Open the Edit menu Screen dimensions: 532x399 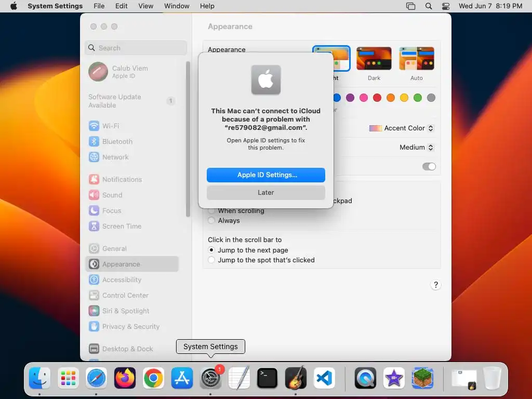121,6
